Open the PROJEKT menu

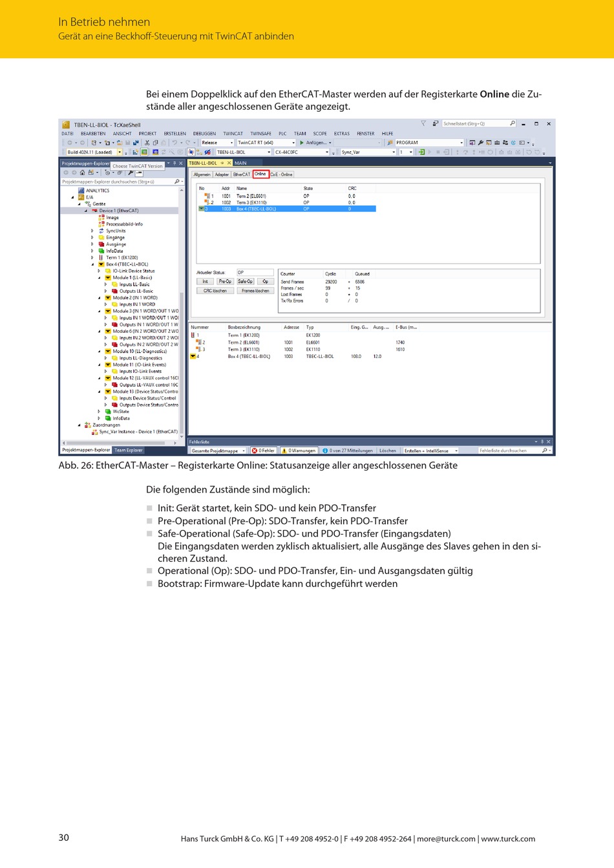tap(147, 134)
